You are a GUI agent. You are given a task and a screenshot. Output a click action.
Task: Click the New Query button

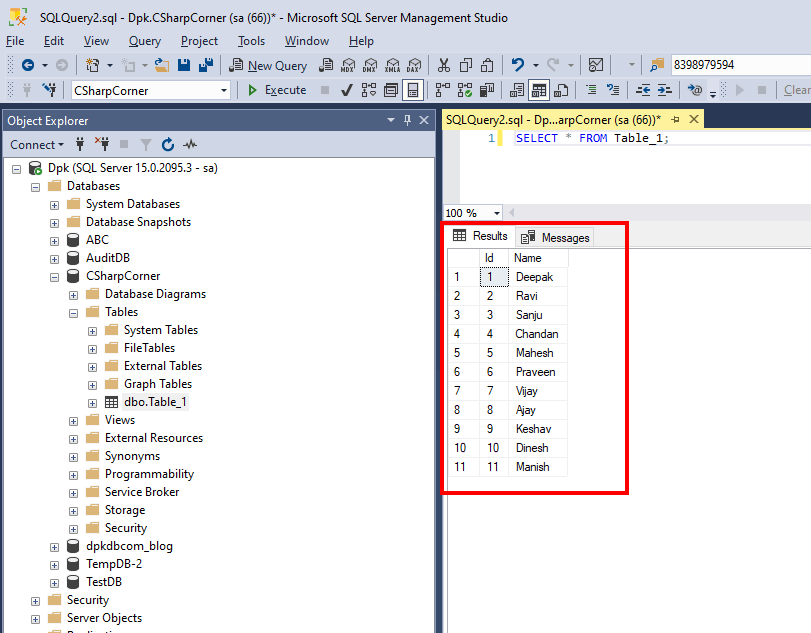(x=268, y=66)
